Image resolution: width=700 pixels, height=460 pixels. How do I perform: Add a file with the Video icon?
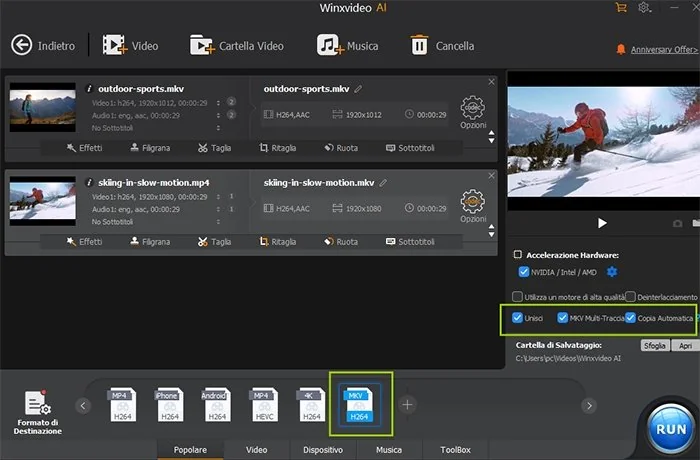click(x=115, y=45)
